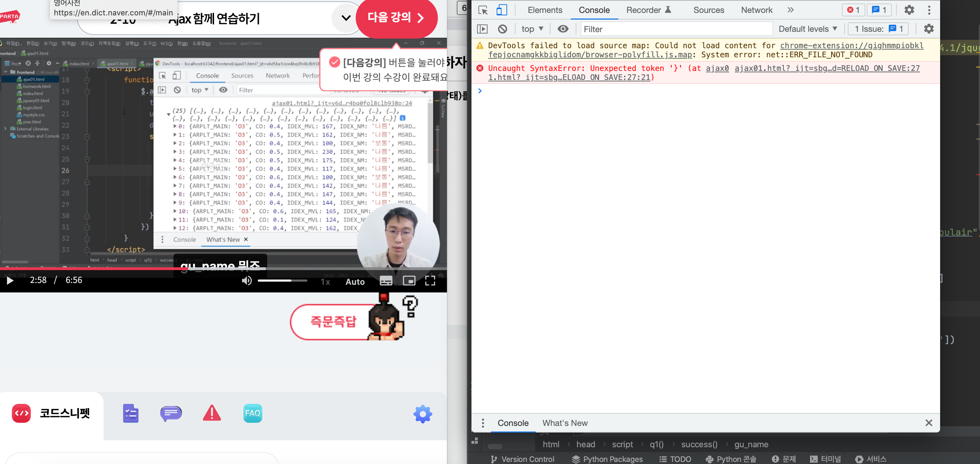Viewport: 980px width, 464px height.
Task: Go to next lecture 다음 강의
Action: tap(396, 17)
